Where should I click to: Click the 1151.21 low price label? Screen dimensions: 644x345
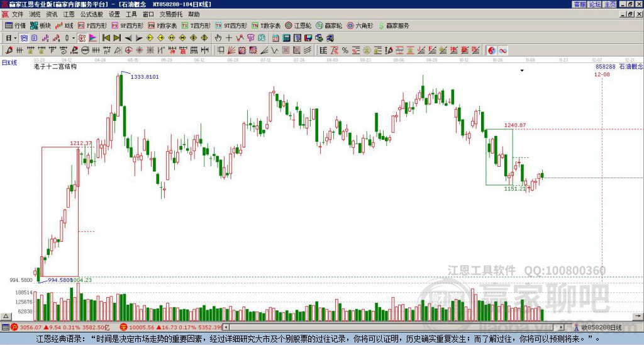[x=515, y=189]
